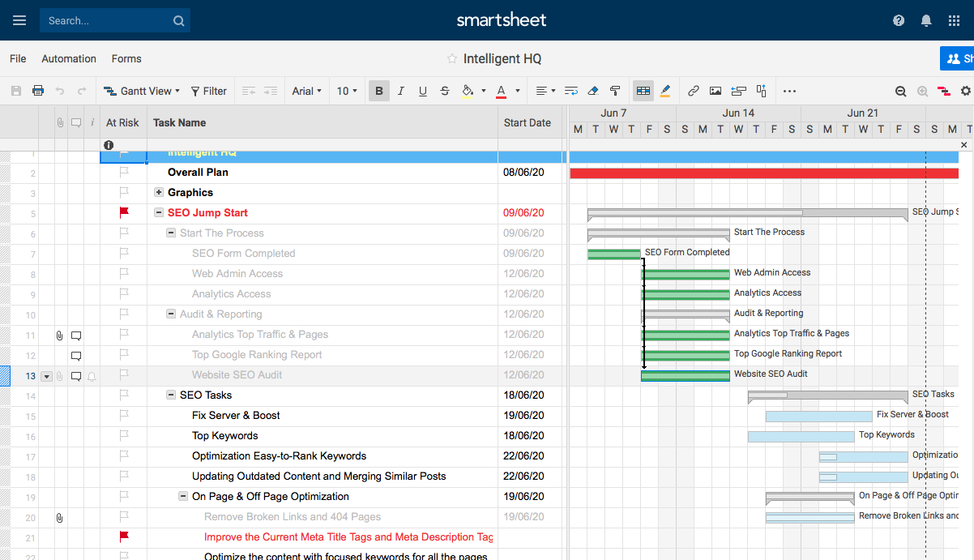
Task: Click the Filter button
Action: click(x=209, y=92)
